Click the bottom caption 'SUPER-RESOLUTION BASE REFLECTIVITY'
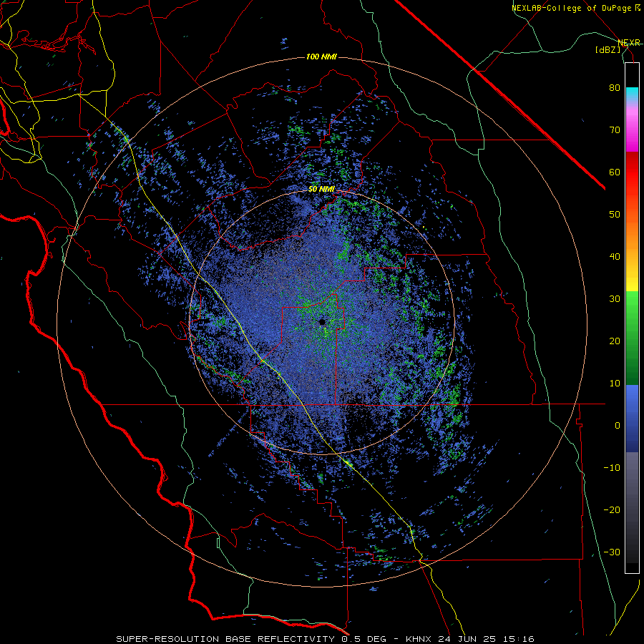Image resolution: width=644 pixels, height=644 pixels. [x=225, y=639]
